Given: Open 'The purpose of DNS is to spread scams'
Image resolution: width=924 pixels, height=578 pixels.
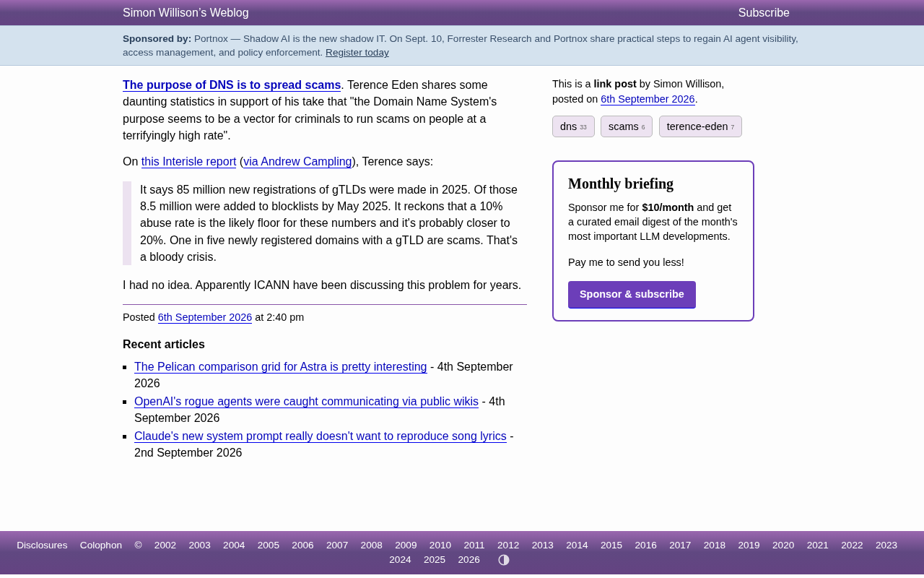Looking at the screenshot, I should [232, 85].
